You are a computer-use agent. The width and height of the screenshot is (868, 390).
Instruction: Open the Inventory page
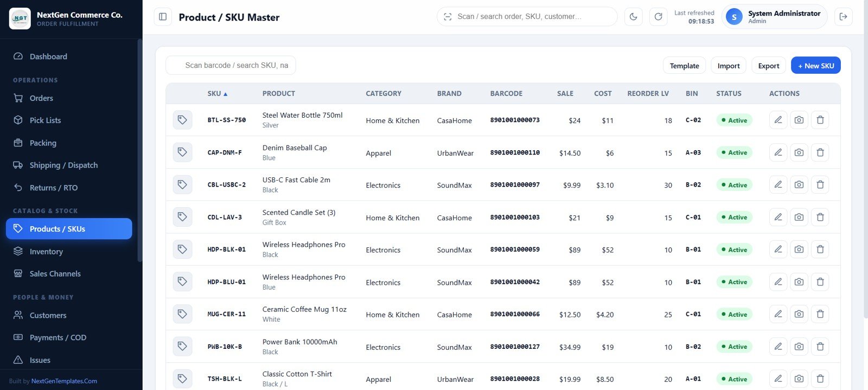69,252
